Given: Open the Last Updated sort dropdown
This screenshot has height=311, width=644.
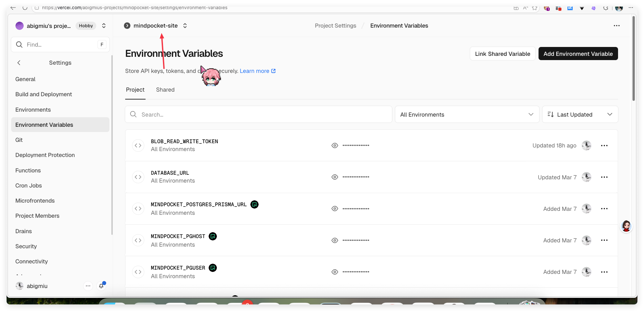Looking at the screenshot, I should click(580, 115).
